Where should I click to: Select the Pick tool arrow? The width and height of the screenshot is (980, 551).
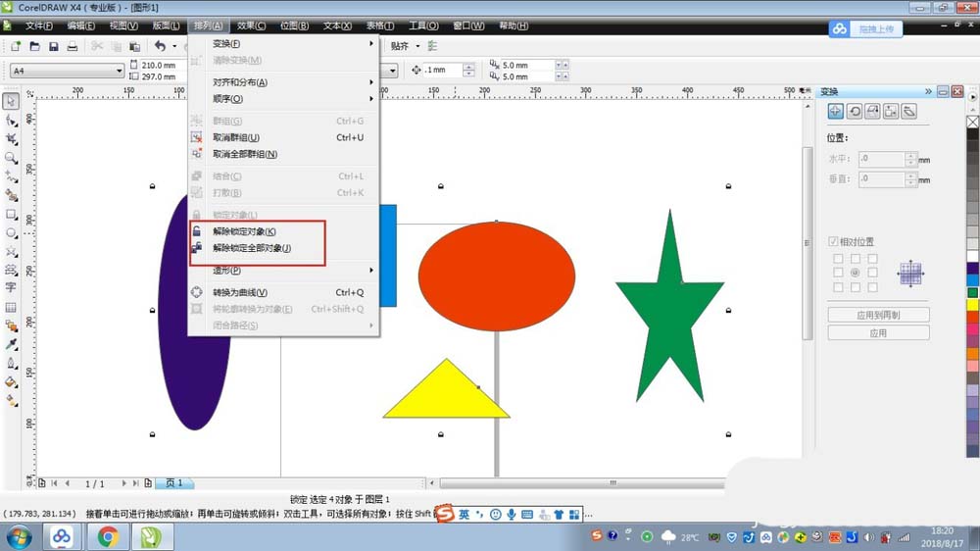(11, 101)
